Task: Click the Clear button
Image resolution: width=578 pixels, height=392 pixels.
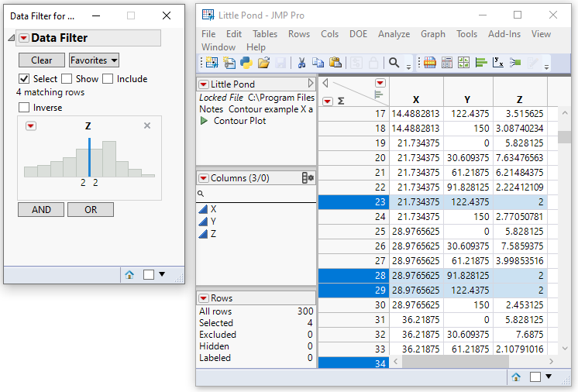Action: tap(42, 60)
